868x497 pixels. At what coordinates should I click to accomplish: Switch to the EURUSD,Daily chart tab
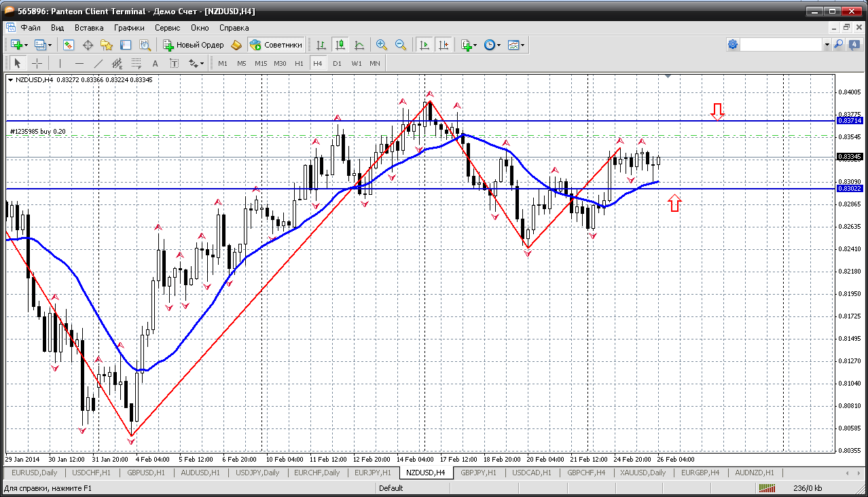35,473
